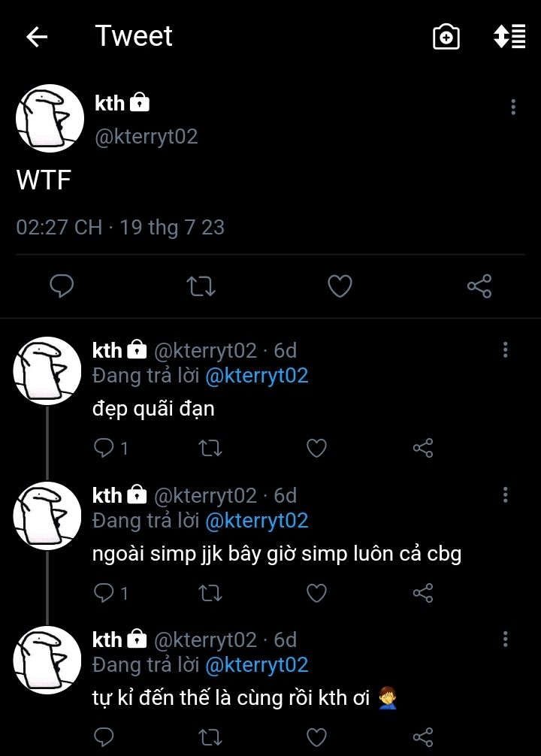The image size is (541, 756).
Task: Open @kterryt02 mention in last reply
Action: point(256,665)
